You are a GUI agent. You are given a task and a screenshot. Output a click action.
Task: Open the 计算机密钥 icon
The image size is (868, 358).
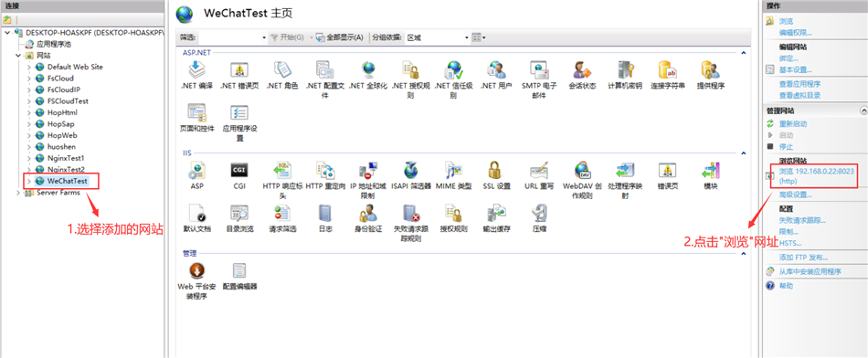[x=625, y=70]
